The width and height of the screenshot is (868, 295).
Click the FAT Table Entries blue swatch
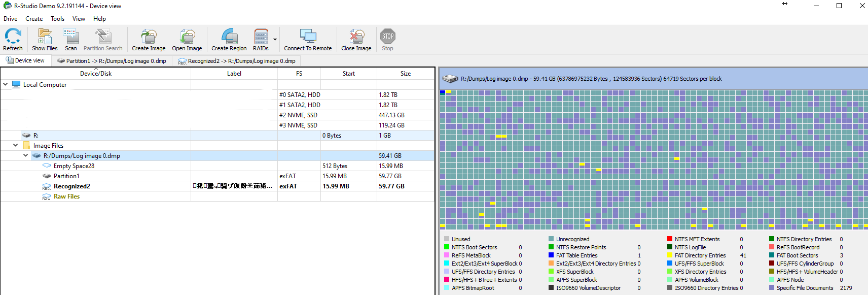[x=551, y=255]
